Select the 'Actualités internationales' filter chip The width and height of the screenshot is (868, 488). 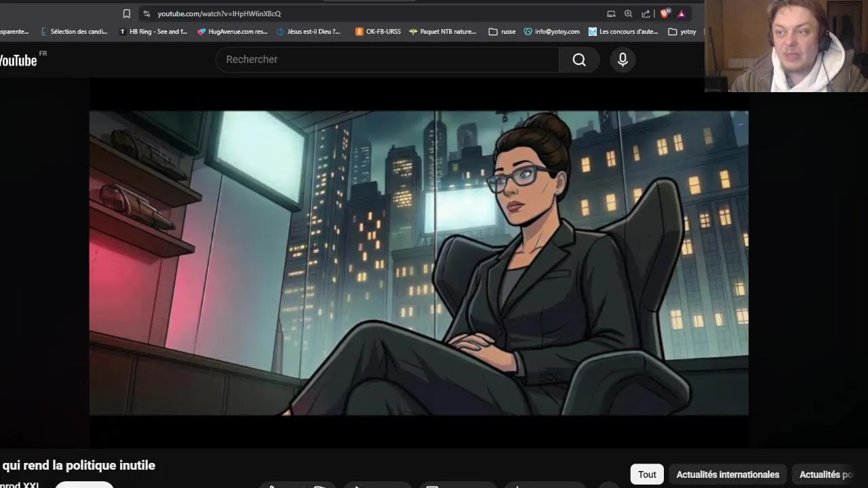point(728,474)
